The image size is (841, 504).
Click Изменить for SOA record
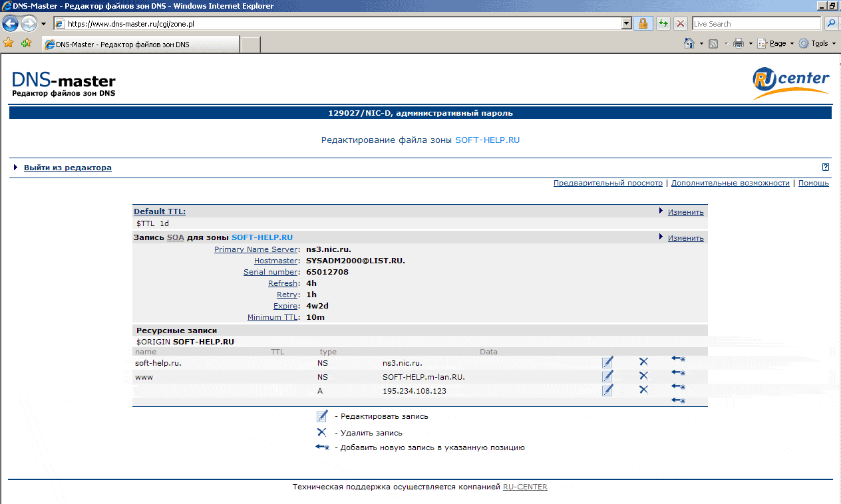685,237
